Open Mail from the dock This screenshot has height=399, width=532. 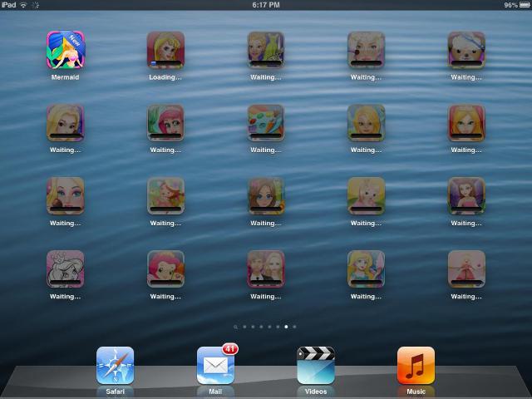215,366
